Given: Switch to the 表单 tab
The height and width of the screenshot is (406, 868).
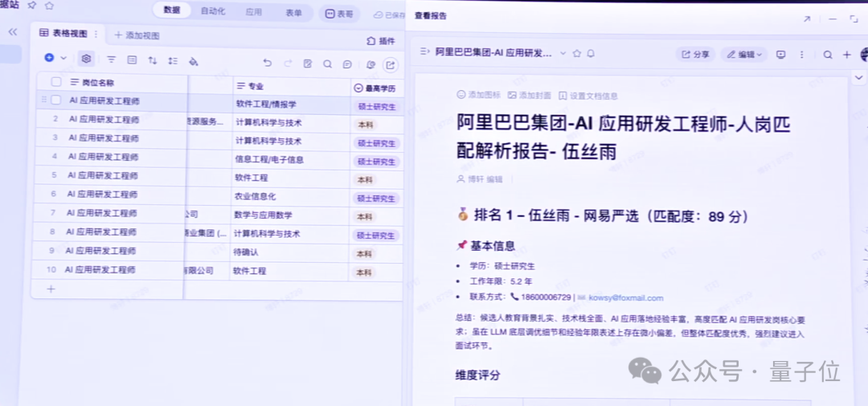Looking at the screenshot, I should pos(293,13).
